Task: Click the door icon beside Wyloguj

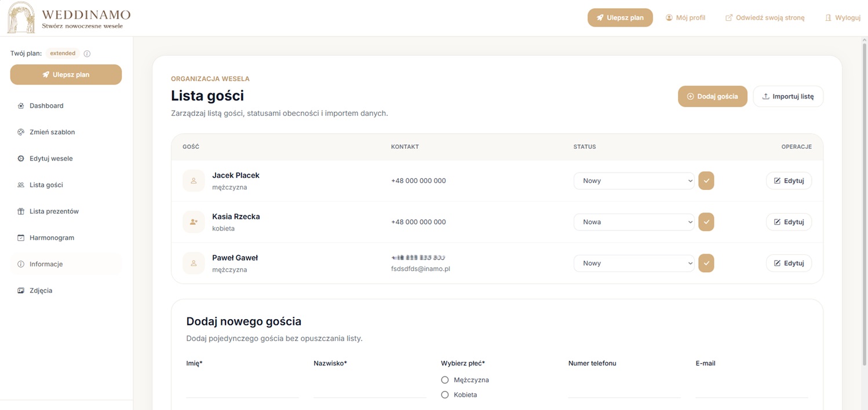Action: [x=828, y=18]
